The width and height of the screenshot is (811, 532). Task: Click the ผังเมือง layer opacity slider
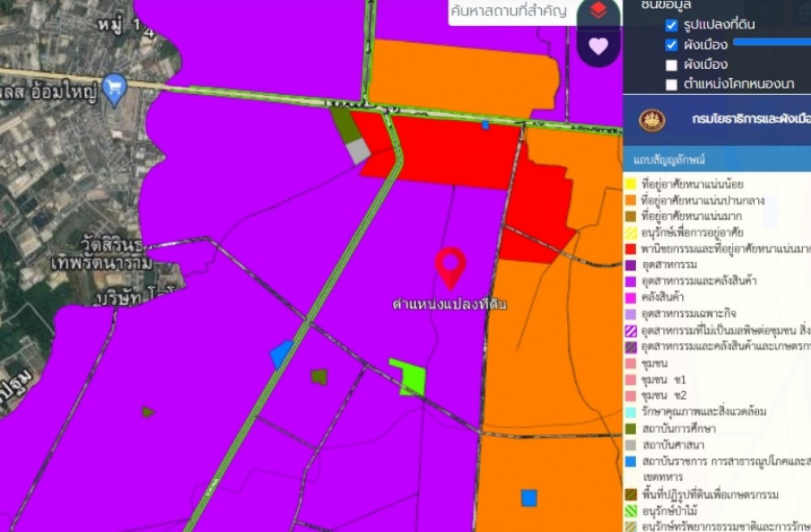coord(770,41)
